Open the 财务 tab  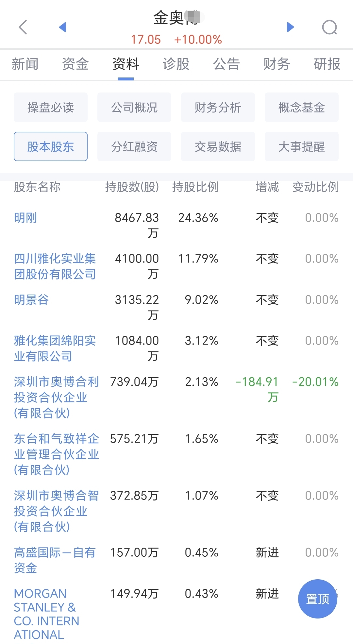(277, 64)
